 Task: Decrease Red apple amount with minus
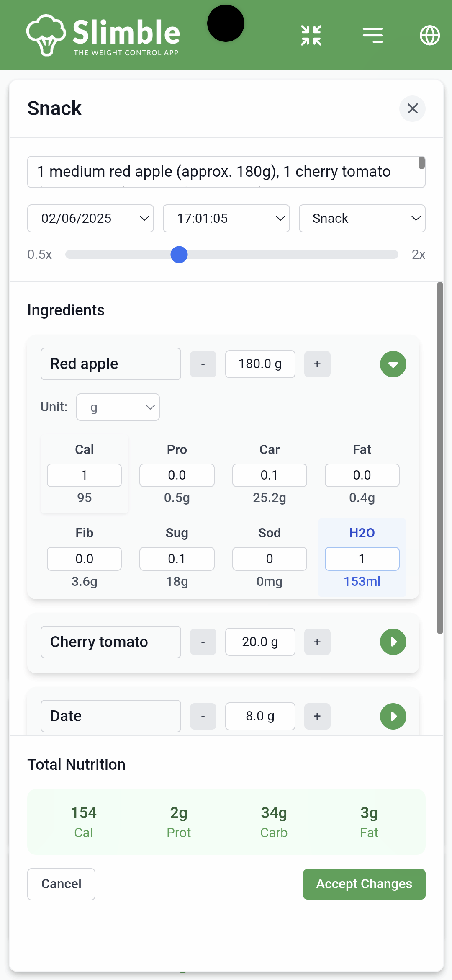click(x=203, y=364)
